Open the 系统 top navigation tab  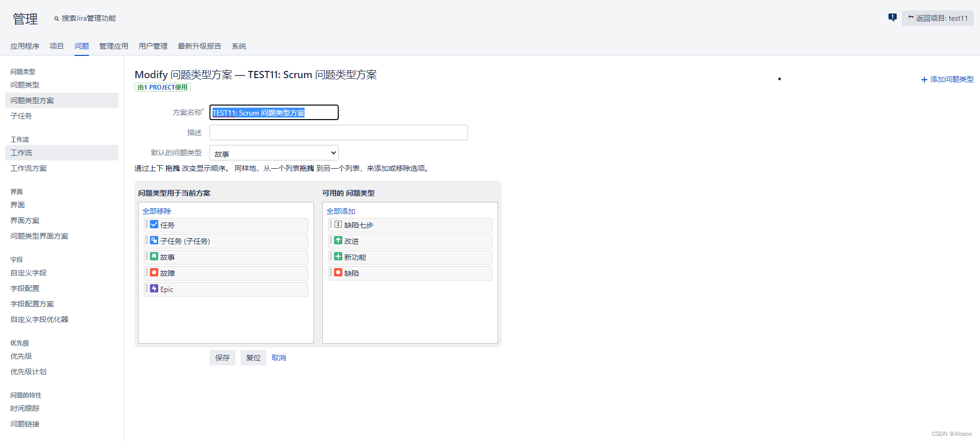[x=238, y=46]
